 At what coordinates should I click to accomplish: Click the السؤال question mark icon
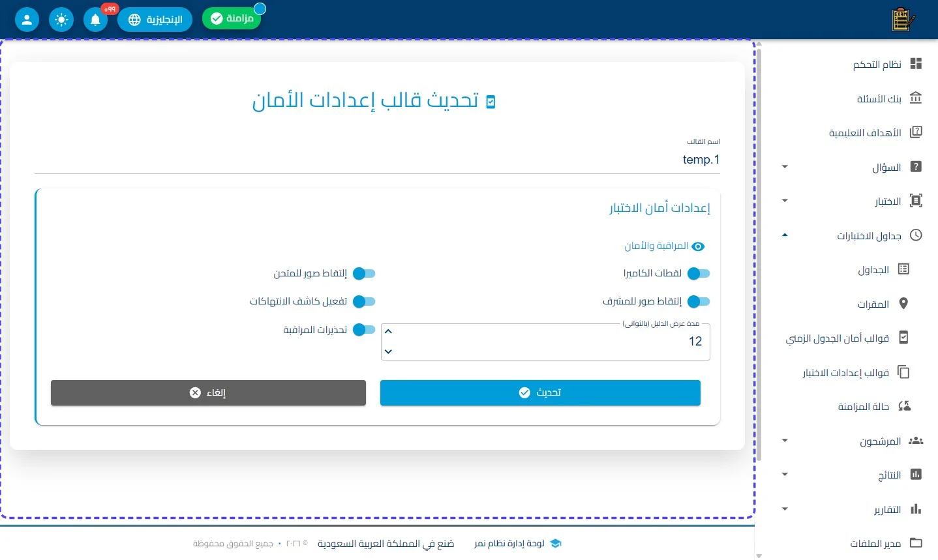(916, 166)
